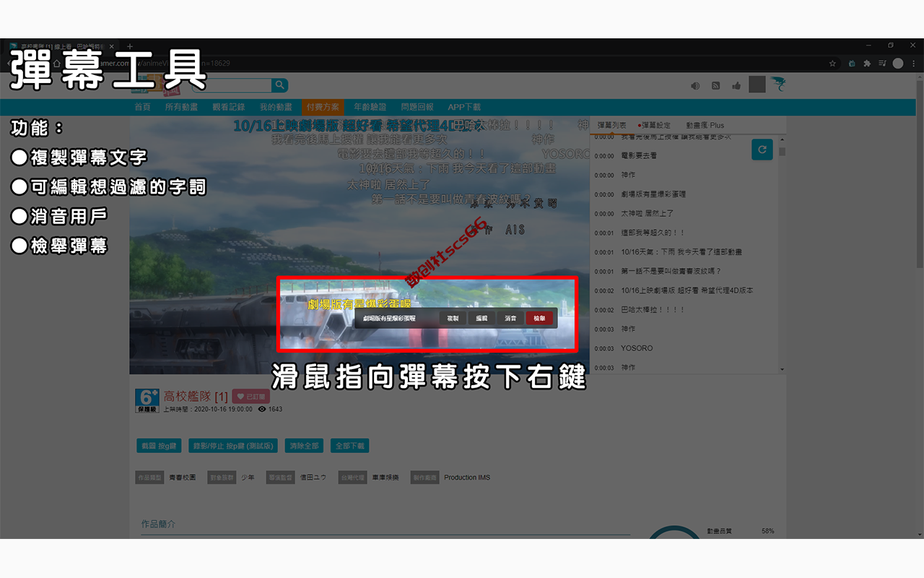This screenshot has width=924, height=578.
Task: Click the 已訂閱 subscribed heart button
Action: click(x=250, y=396)
